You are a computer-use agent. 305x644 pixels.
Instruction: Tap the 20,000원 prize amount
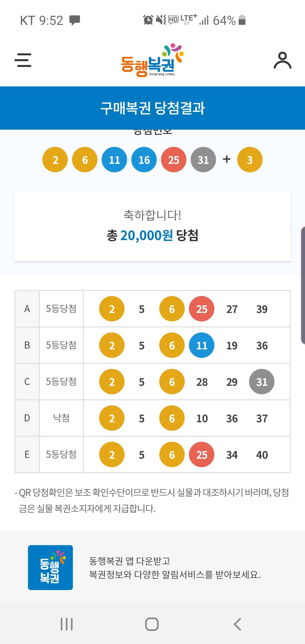click(x=147, y=235)
